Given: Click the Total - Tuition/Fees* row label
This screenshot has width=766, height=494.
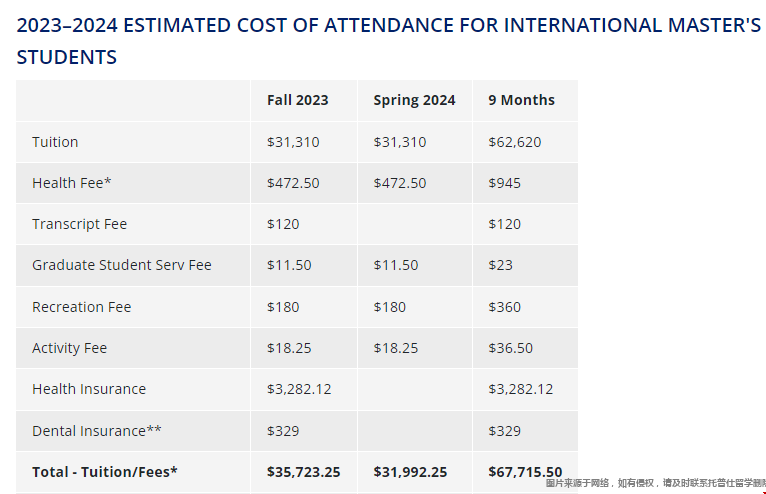Looking at the screenshot, I should click(104, 472).
